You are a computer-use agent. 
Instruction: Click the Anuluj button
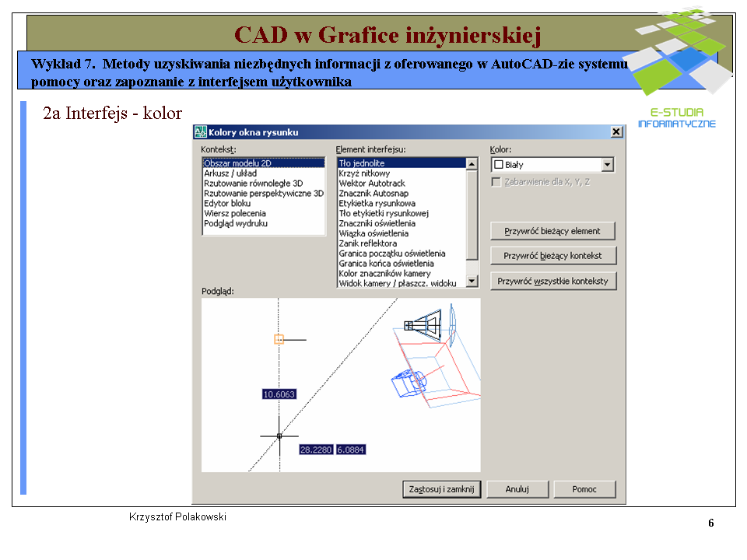[x=517, y=489]
